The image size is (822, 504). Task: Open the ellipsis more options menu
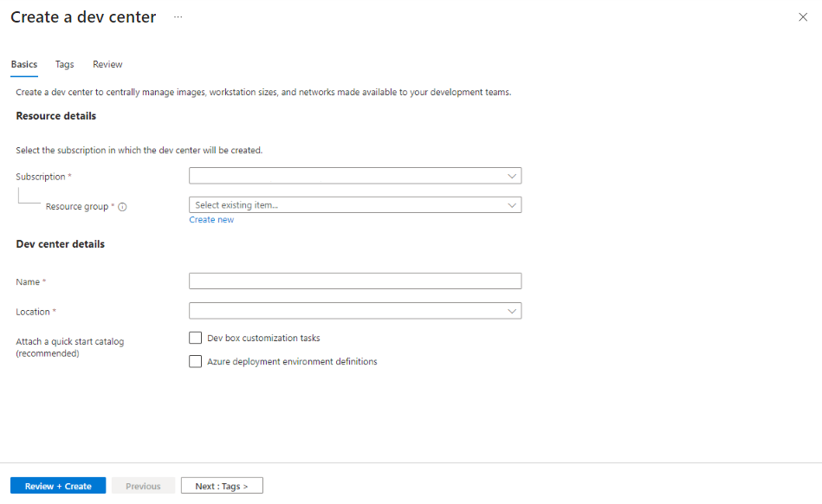click(x=178, y=17)
